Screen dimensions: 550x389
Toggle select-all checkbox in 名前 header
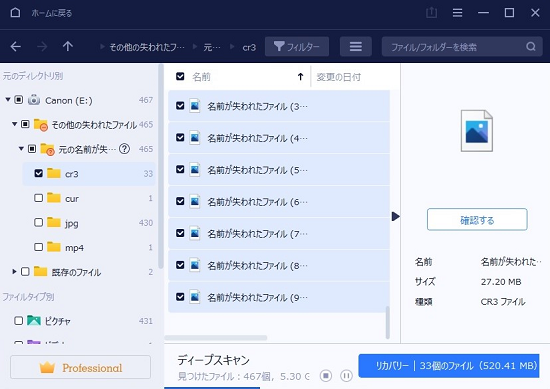click(180, 76)
